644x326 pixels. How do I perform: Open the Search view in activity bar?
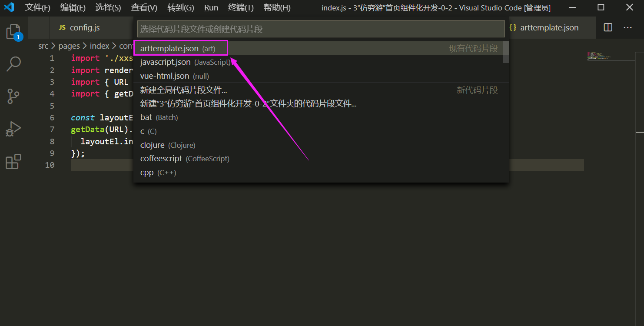[13, 64]
